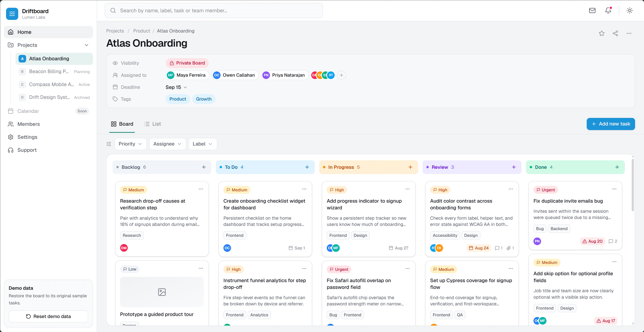
Task: Click comments icon on duplicate invite card
Action: (x=613, y=241)
